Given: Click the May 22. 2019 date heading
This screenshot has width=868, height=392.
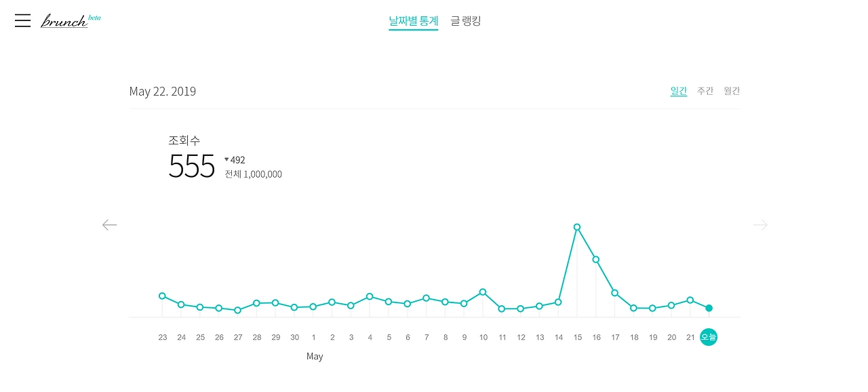Looking at the screenshot, I should coord(163,91).
